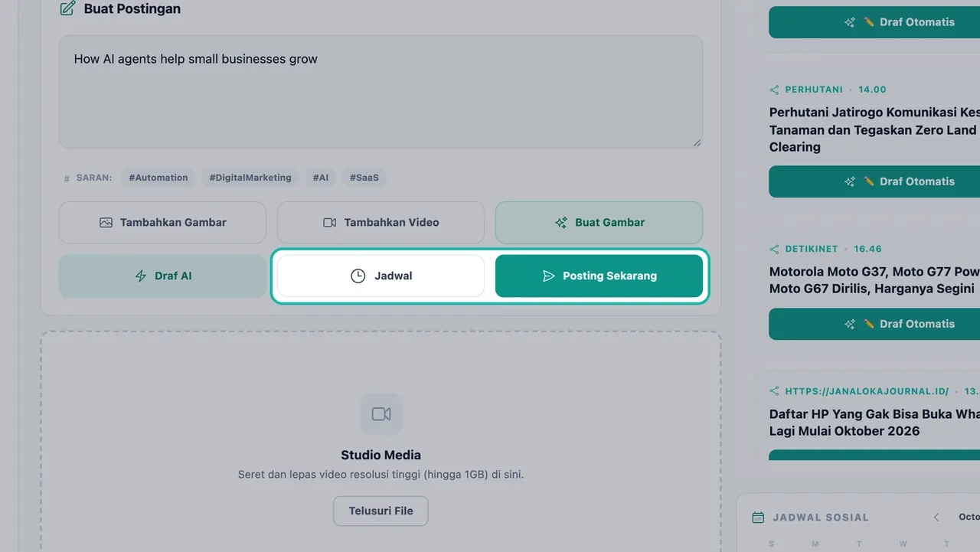The image size is (980, 552).
Task: Generate a draft with Draf AI
Action: coord(162,276)
